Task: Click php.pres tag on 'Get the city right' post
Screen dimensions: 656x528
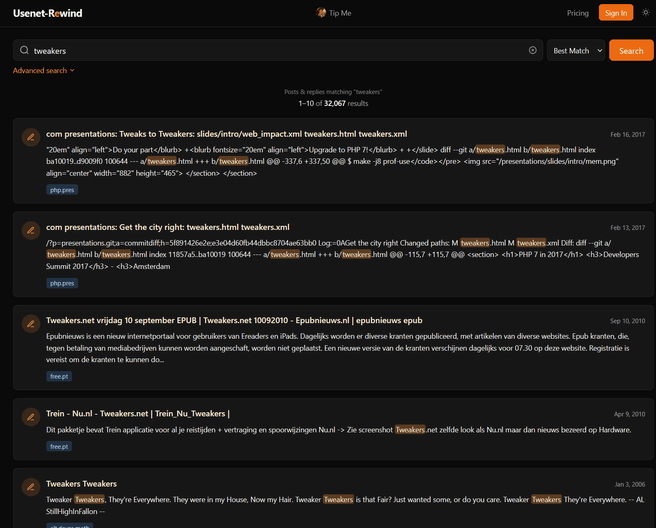Action: [x=62, y=283]
